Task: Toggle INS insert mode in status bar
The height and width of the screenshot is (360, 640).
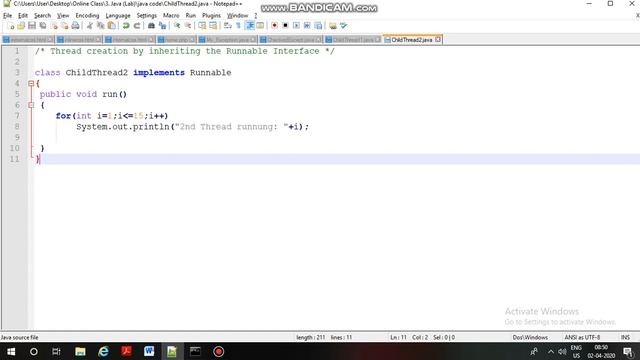Action: 625,337
